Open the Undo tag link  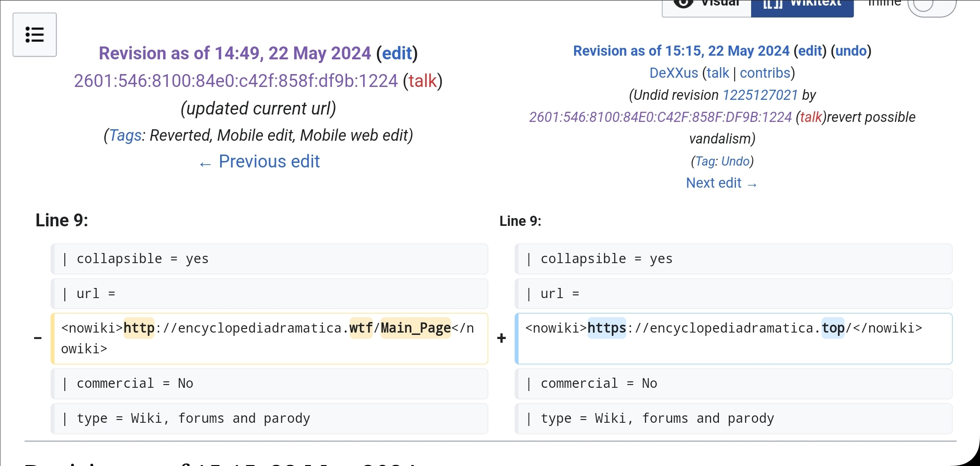735,161
